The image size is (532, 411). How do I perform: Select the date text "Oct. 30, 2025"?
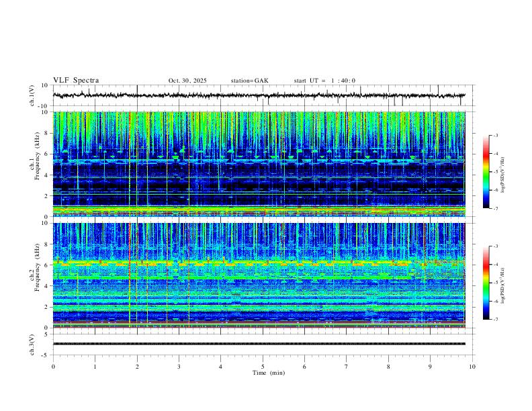(x=187, y=81)
